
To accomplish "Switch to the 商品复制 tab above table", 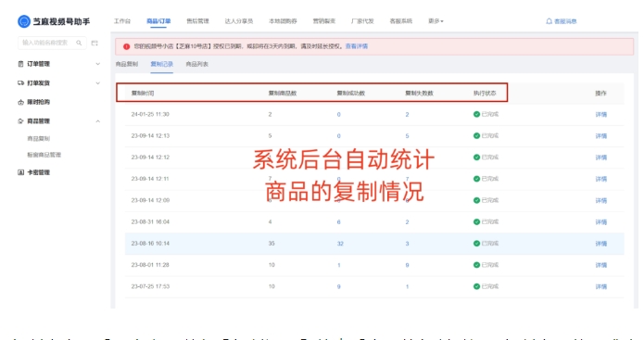I will pyautogui.click(x=127, y=64).
